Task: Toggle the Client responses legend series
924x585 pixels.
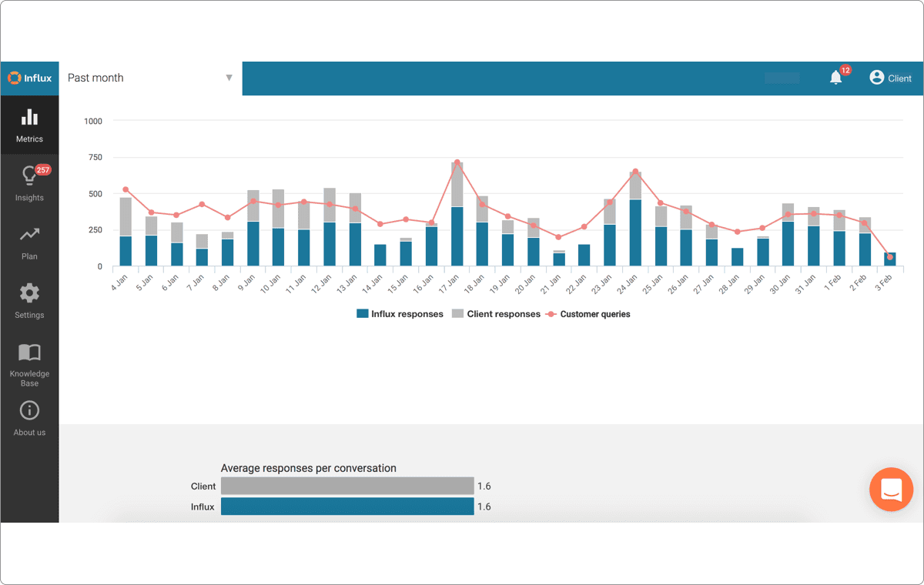Action: click(496, 314)
